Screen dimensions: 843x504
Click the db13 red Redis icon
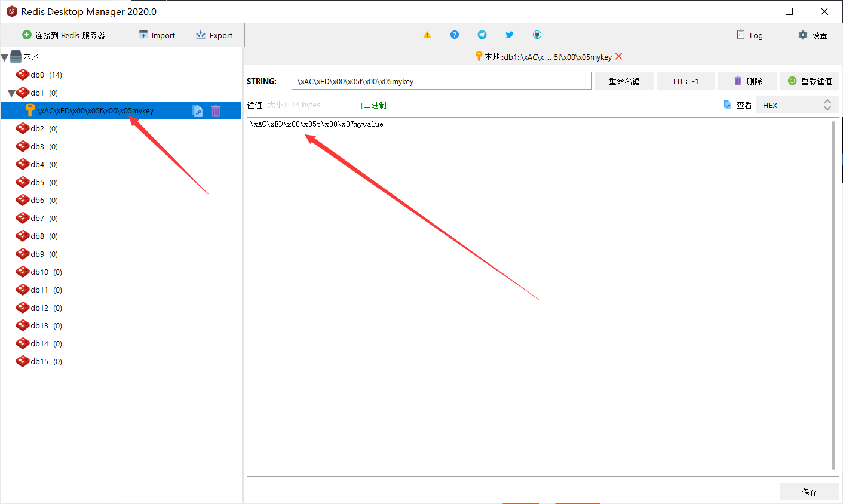[x=23, y=325]
